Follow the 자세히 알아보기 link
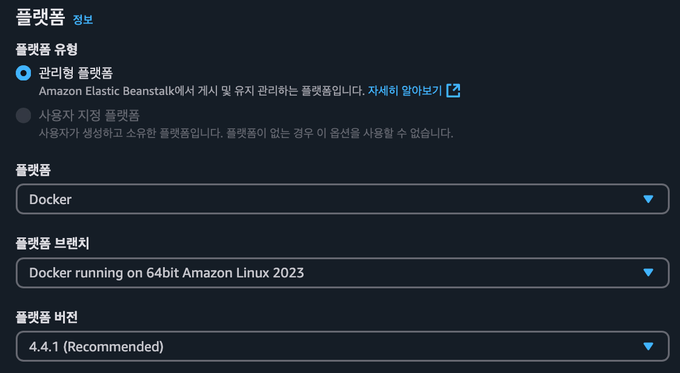 click(405, 91)
